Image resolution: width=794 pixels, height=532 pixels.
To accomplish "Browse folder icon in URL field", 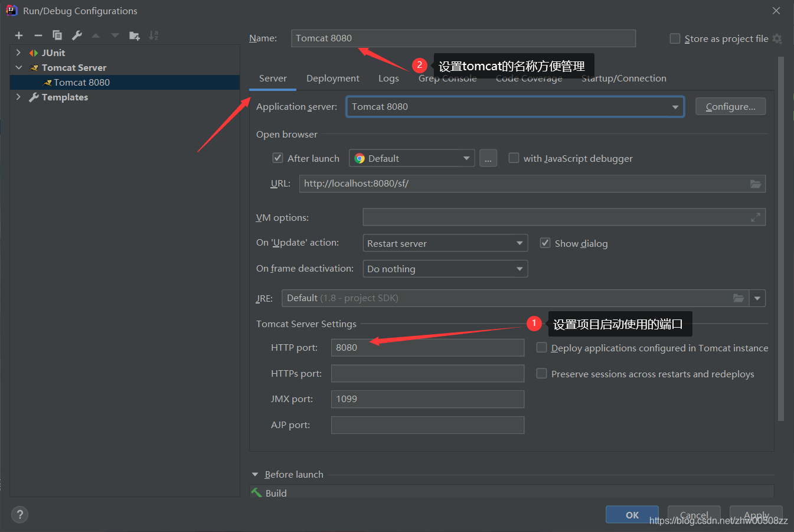I will [x=755, y=184].
